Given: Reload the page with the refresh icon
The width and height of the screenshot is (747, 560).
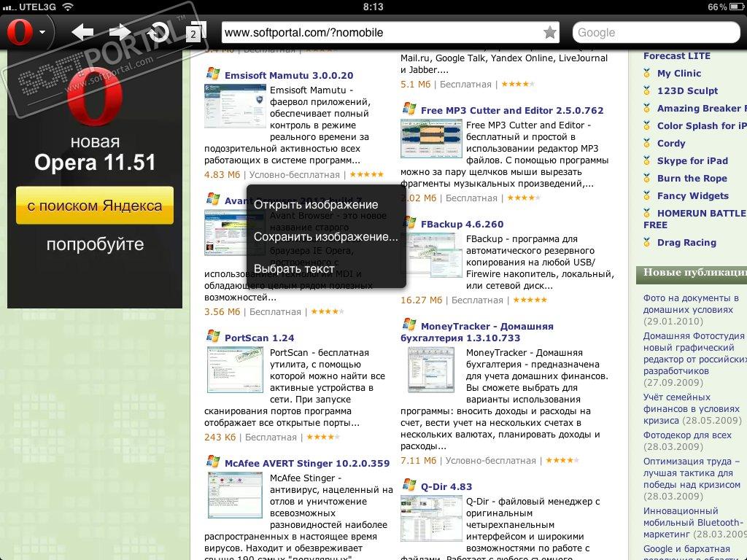Looking at the screenshot, I should (x=158, y=32).
